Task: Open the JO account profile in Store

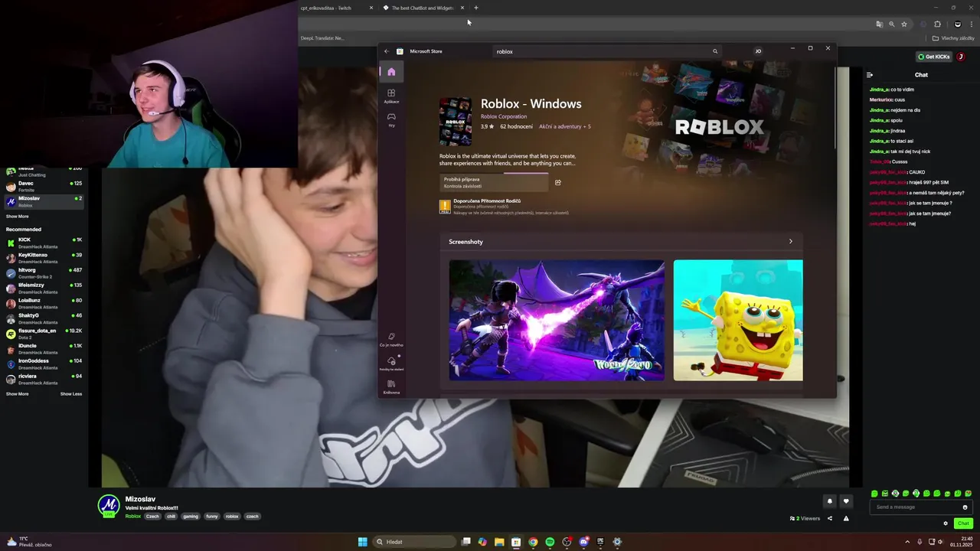Action: coord(758,51)
